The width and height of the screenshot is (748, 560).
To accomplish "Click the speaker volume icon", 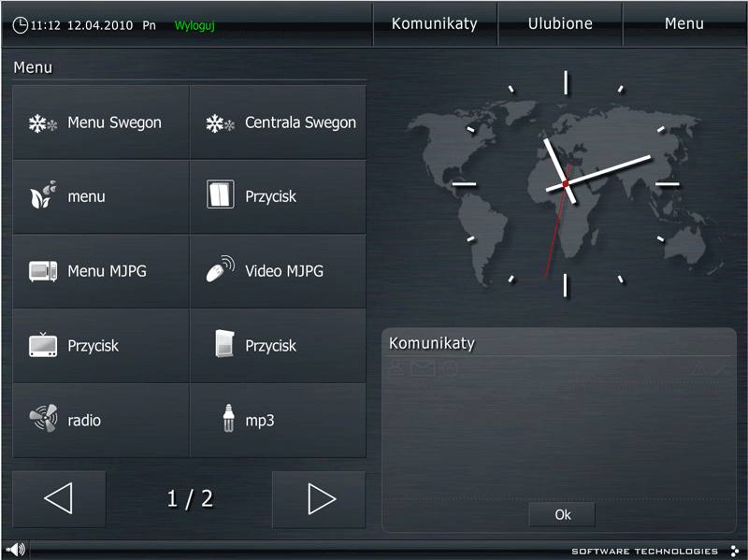I will (x=15, y=550).
